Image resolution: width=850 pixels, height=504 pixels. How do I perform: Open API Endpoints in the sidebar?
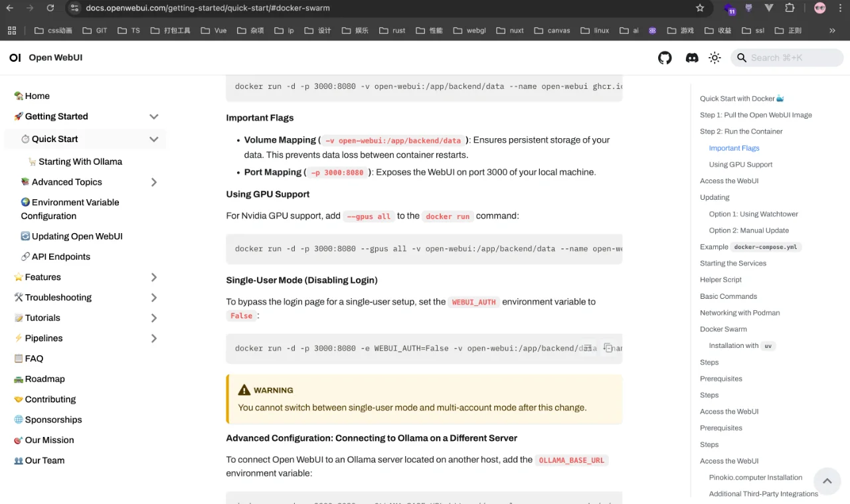[56, 257]
